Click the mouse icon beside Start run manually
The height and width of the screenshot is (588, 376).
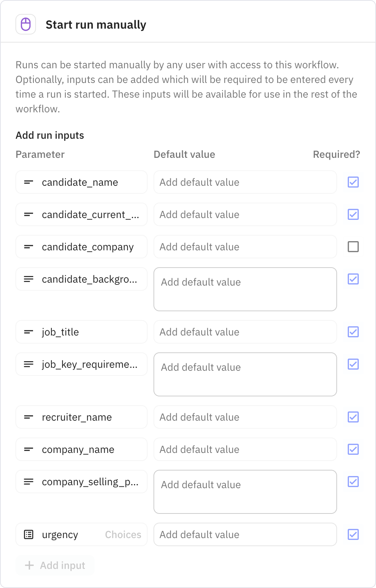[26, 25]
